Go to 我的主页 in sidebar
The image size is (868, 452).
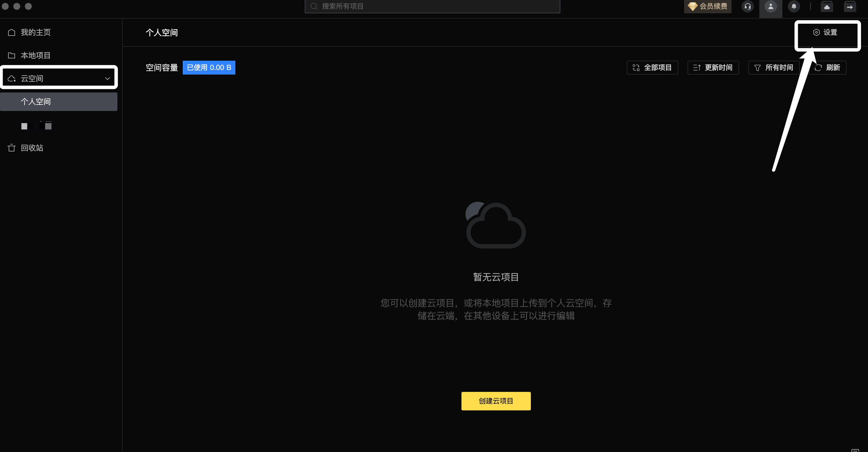(35, 32)
